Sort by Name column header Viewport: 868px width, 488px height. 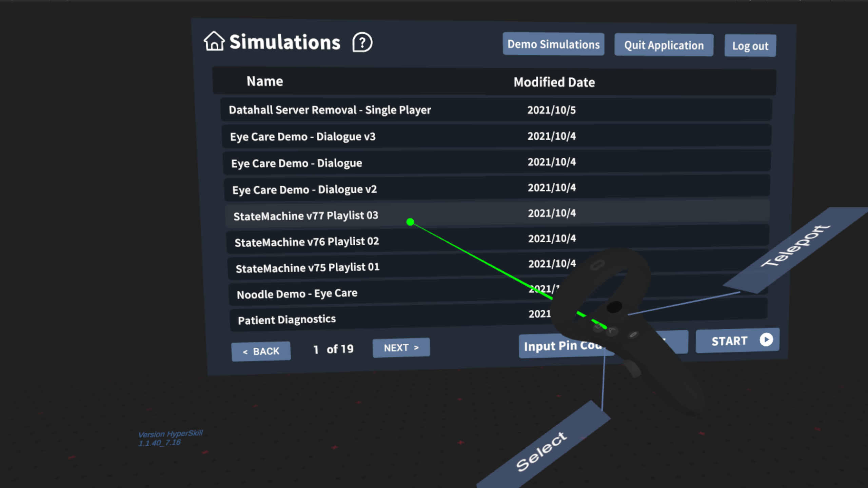pos(265,81)
